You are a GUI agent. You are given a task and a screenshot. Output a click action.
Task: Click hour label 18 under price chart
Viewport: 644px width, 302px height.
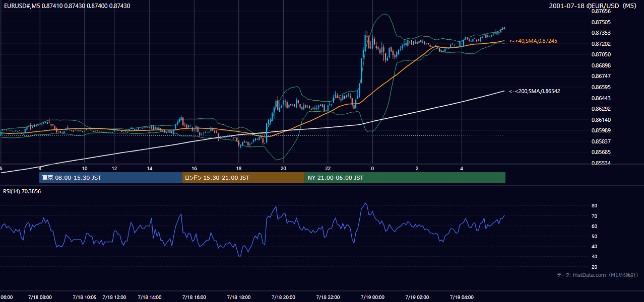(x=239, y=169)
